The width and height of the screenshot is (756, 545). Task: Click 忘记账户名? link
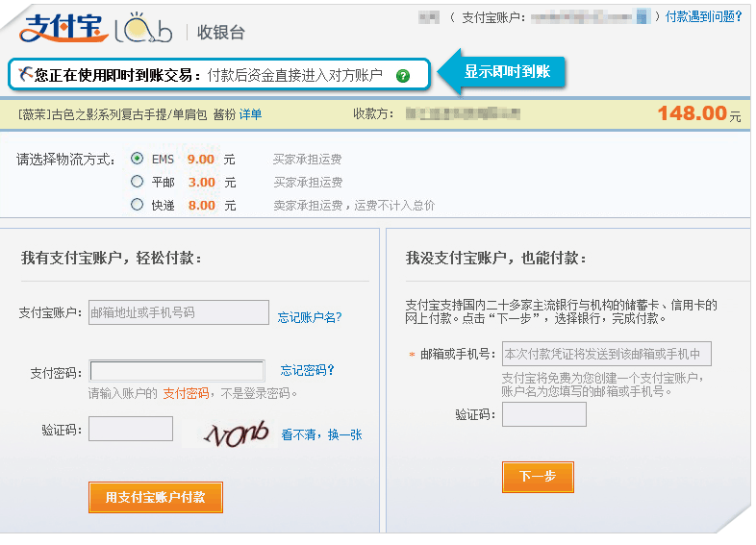tap(310, 317)
